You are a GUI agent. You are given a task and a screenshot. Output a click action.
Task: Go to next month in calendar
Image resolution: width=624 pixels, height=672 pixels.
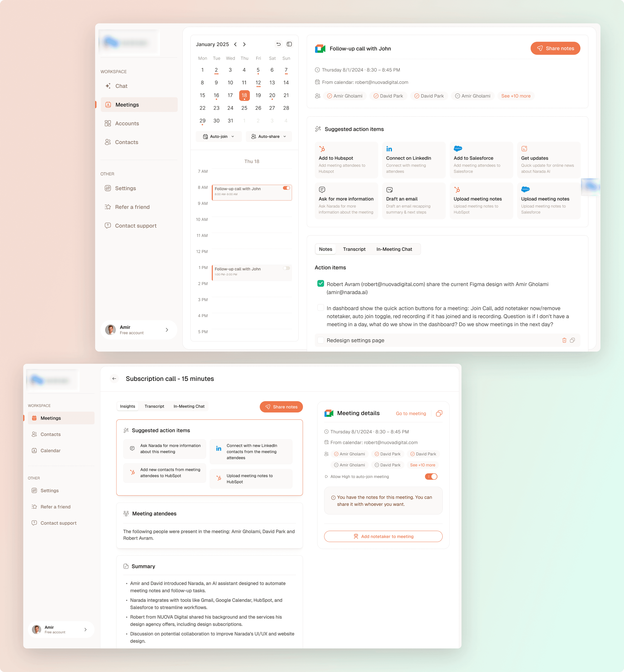[x=244, y=44]
